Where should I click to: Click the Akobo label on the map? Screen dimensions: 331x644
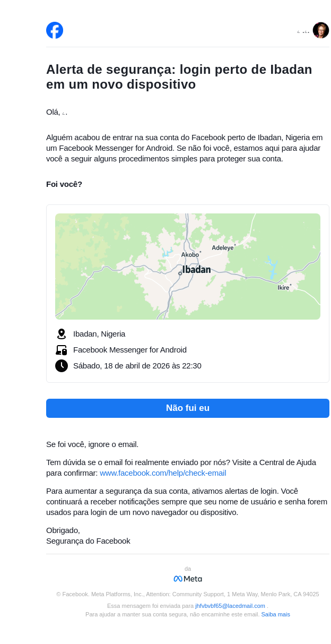tap(190, 255)
